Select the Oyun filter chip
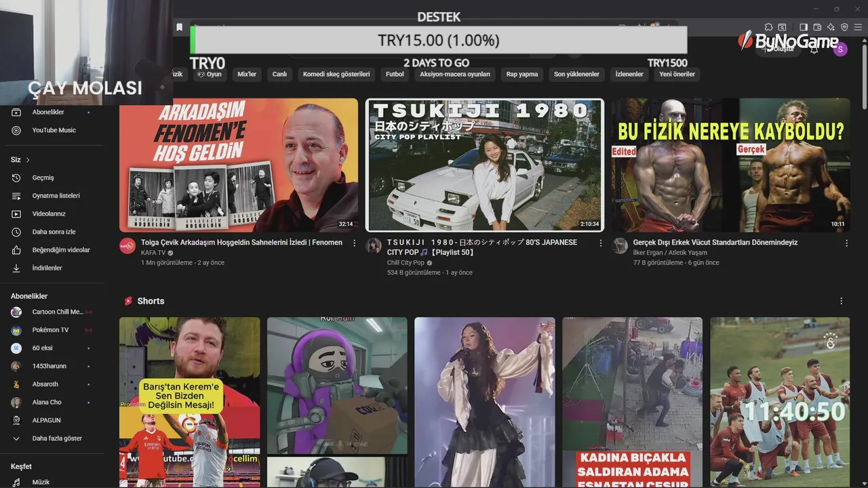This screenshot has width=868, height=488. pos(210,75)
